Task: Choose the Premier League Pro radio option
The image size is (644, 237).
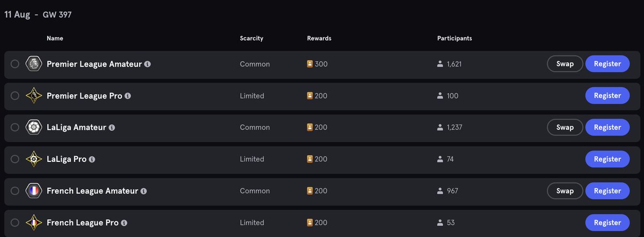Action: [x=15, y=96]
